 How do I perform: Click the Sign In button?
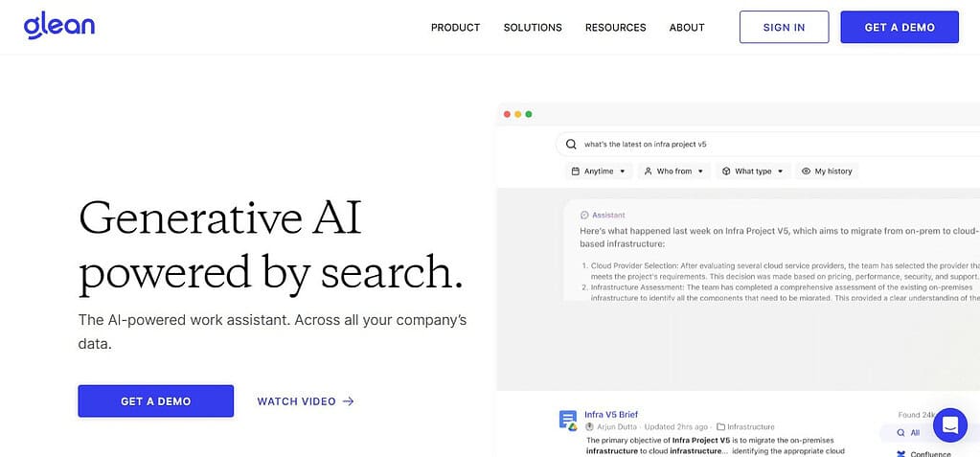[785, 27]
